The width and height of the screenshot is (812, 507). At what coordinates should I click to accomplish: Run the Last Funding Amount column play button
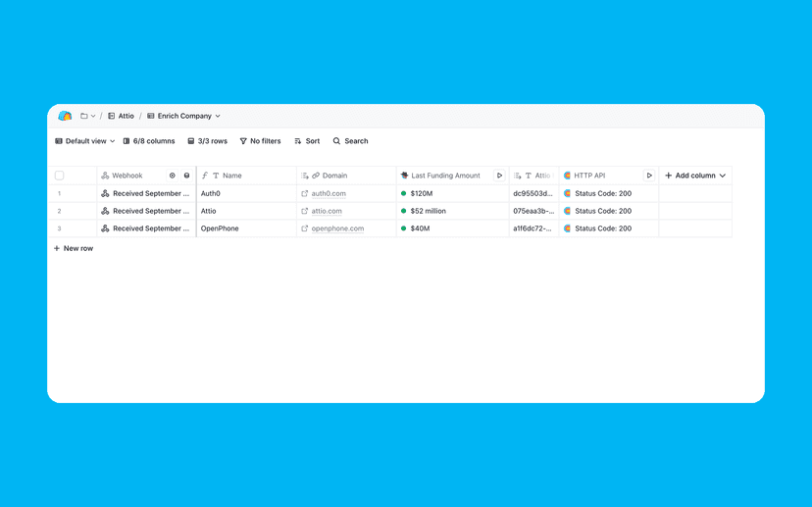pos(499,176)
